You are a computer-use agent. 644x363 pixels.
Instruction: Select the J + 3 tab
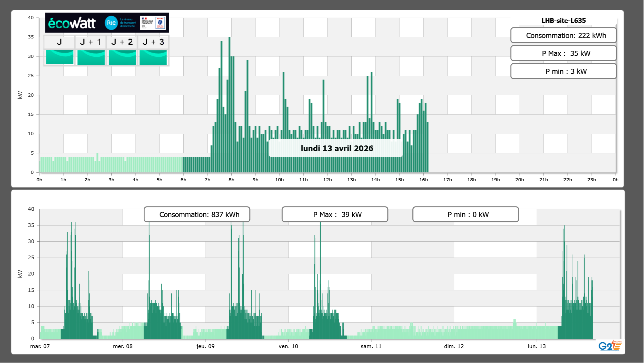(153, 42)
